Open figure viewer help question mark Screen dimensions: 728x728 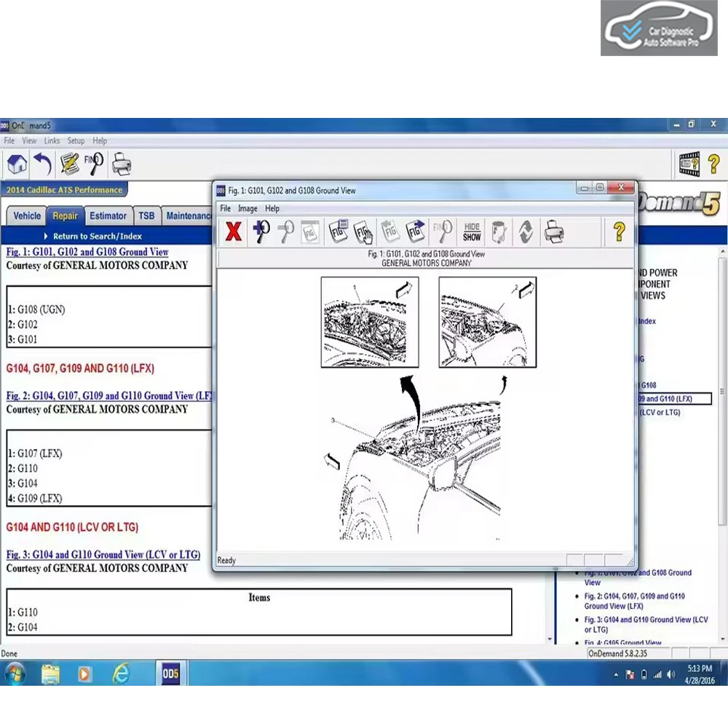coord(619,232)
